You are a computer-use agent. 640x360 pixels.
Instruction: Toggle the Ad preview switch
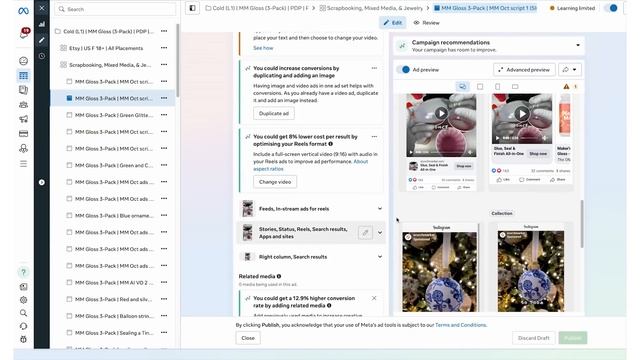tap(403, 69)
